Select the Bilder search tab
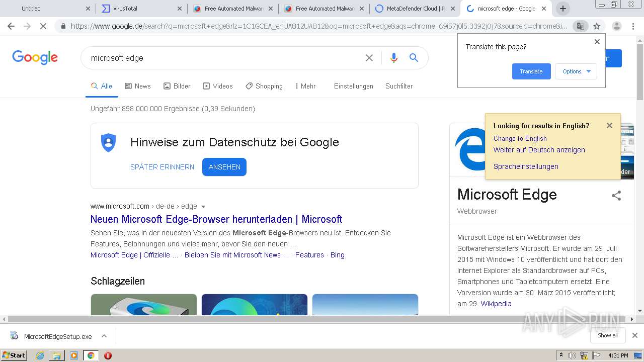 coord(177,86)
